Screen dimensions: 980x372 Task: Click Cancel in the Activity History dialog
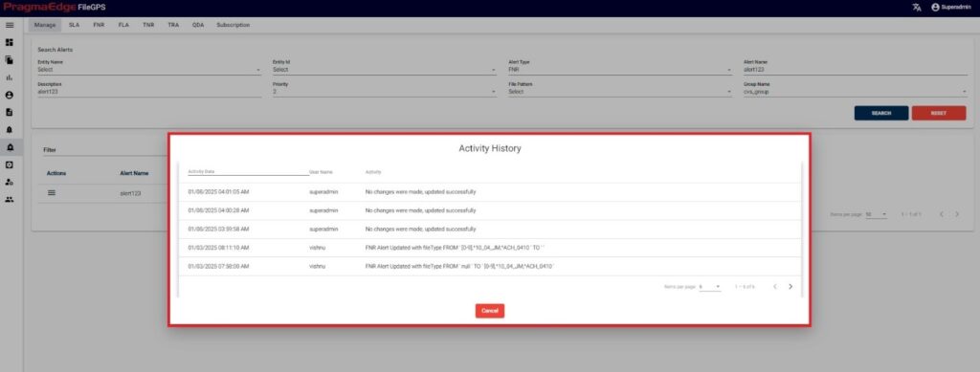pos(489,311)
